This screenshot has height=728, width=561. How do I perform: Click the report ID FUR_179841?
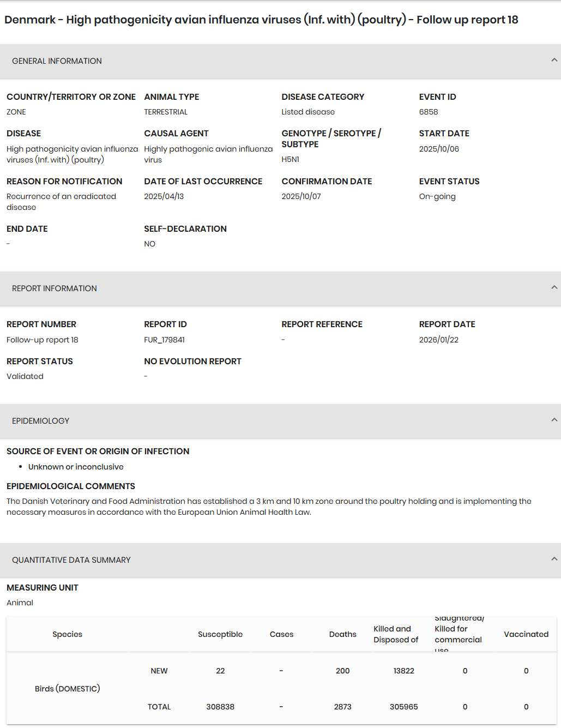(165, 340)
